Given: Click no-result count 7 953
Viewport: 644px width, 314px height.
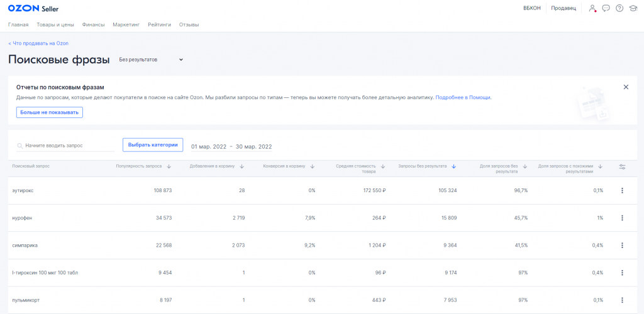Looking at the screenshot, I should 450,300.
